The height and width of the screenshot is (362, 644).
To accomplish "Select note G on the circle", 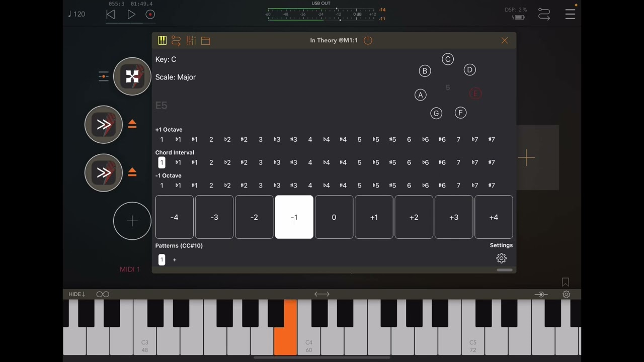I will click(436, 114).
